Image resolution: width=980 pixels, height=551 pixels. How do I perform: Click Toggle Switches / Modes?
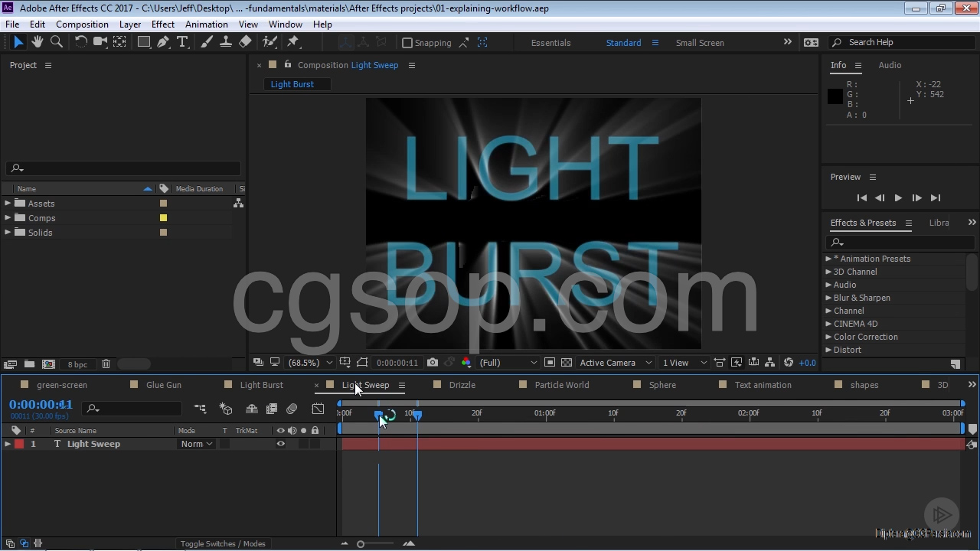223,544
